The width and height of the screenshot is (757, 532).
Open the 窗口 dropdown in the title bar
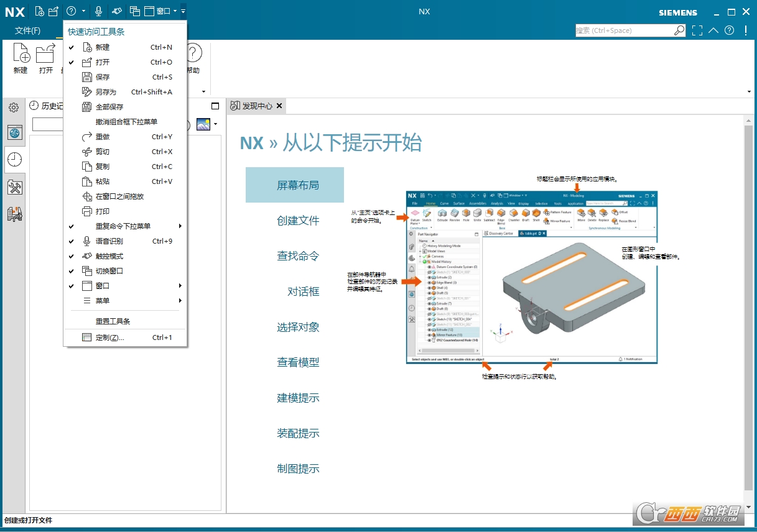(160, 11)
